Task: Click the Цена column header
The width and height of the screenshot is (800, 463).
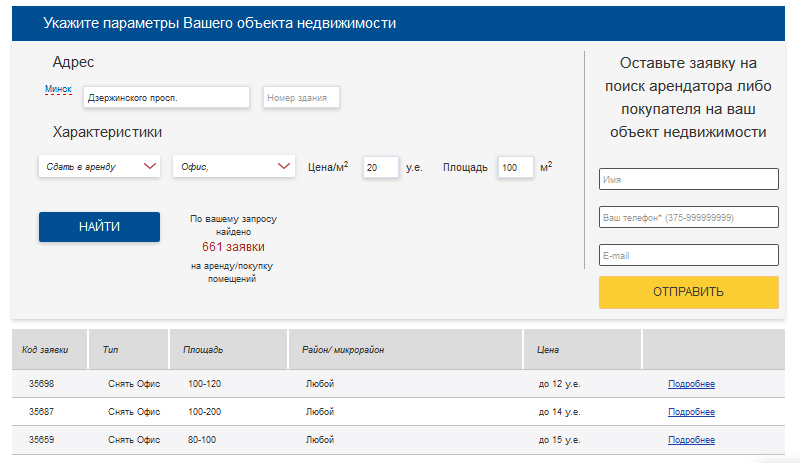Action: 548,350
